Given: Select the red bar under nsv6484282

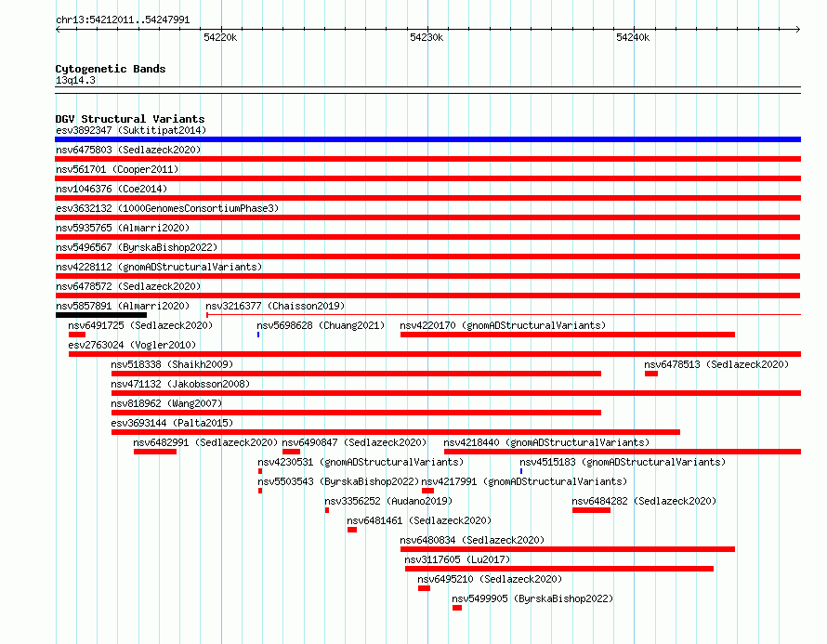Looking at the screenshot, I should [591, 510].
